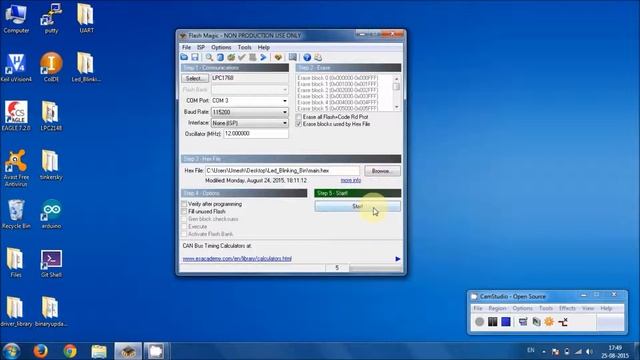Screen dimensions: 640x360
Task: Click the swap arrows icon in CamStudio
Action: click(x=563, y=322)
